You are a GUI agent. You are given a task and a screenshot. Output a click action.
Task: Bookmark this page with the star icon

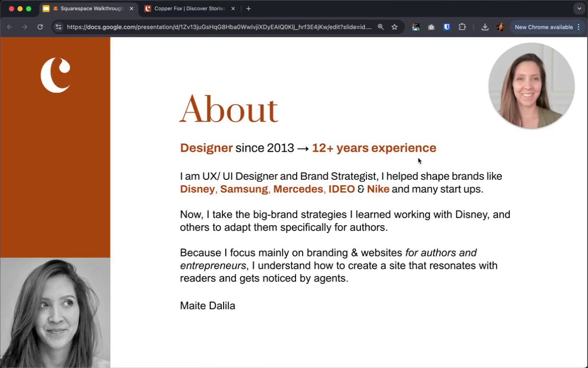pyautogui.click(x=395, y=27)
